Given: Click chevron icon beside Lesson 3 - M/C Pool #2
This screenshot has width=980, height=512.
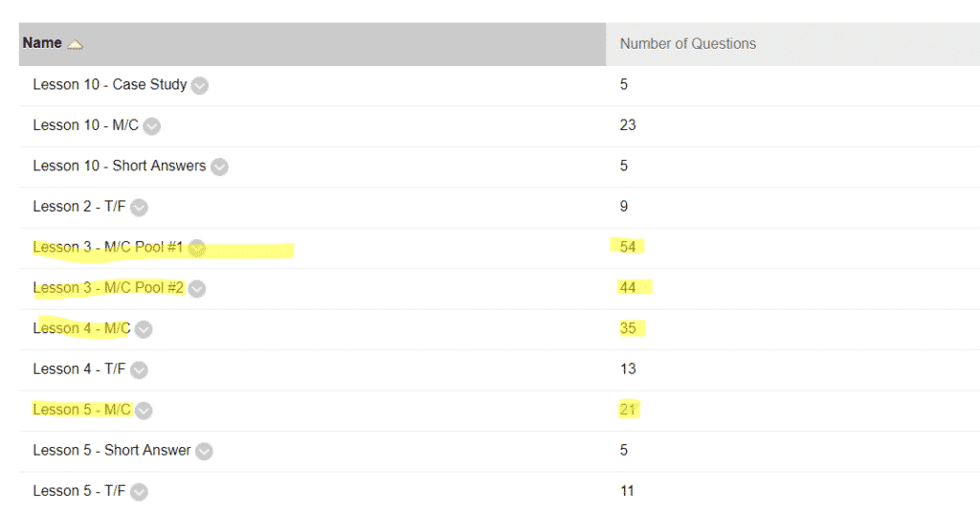Looking at the screenshot, I should (x=197, y=289).
